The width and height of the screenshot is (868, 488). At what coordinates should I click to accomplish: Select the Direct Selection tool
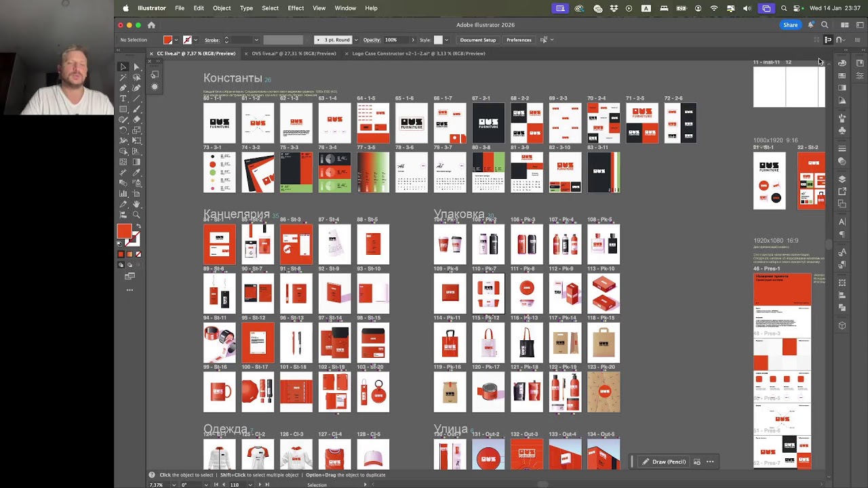tap(136, 66)
